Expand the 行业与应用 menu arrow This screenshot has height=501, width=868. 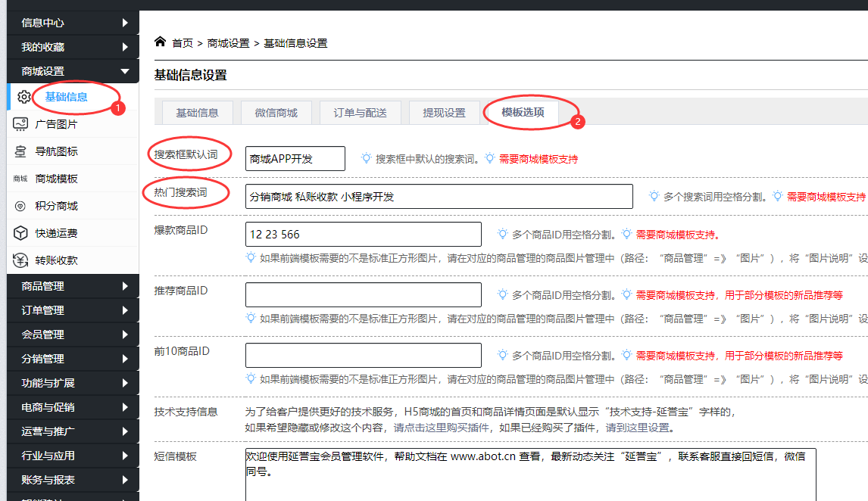tap(125, 456)
